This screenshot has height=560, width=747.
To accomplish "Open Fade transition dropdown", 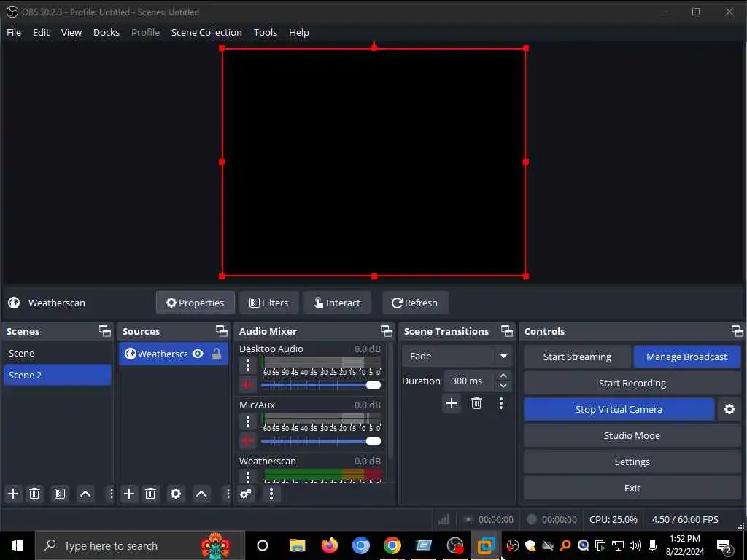I will point(457,356).
